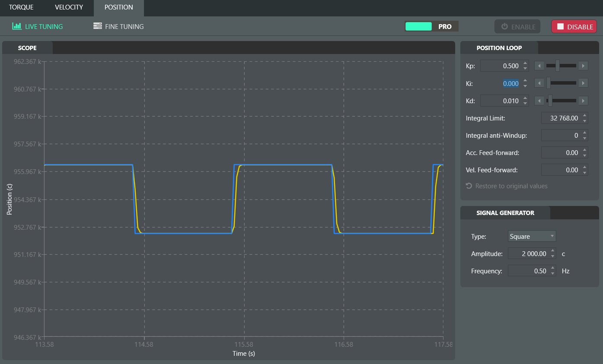Click the Kd slider right arrow
This screenshot has width=603, height=364.
click(x=583, y=101)
